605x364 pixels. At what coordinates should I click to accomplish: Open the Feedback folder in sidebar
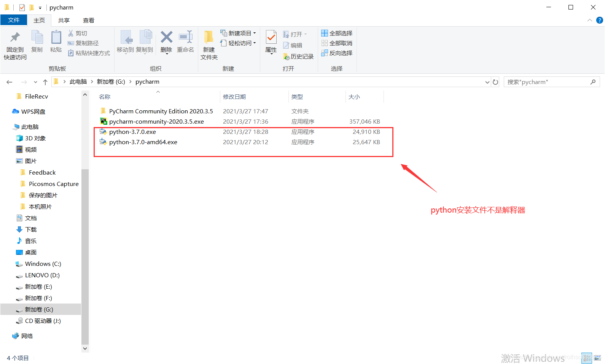coord(42,173)
